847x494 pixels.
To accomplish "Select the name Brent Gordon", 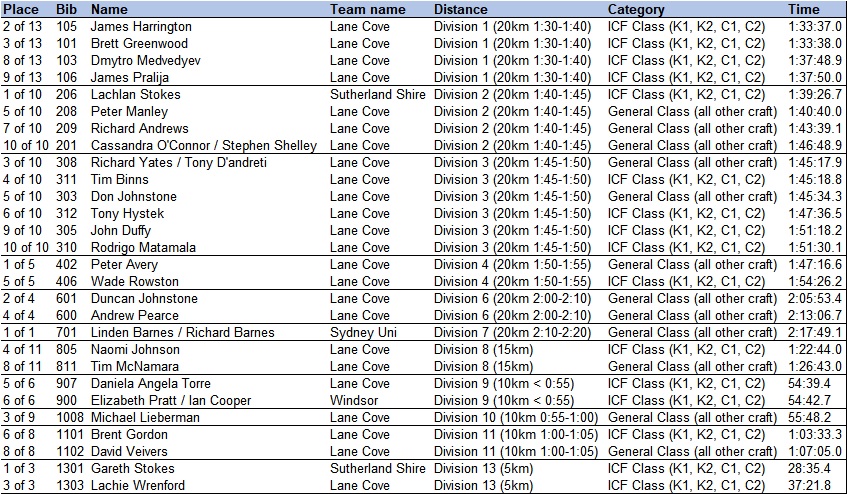I will [x=129, y=435].
